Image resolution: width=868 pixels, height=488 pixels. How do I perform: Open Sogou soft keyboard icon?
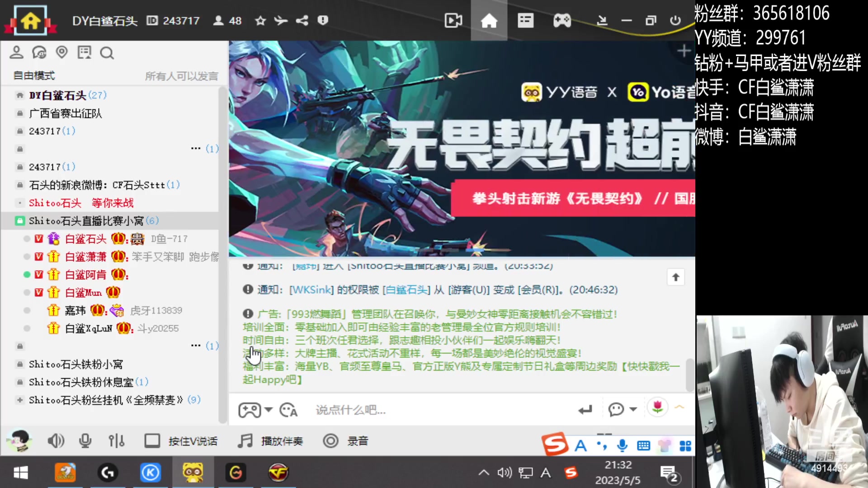(x=643, y=446)
